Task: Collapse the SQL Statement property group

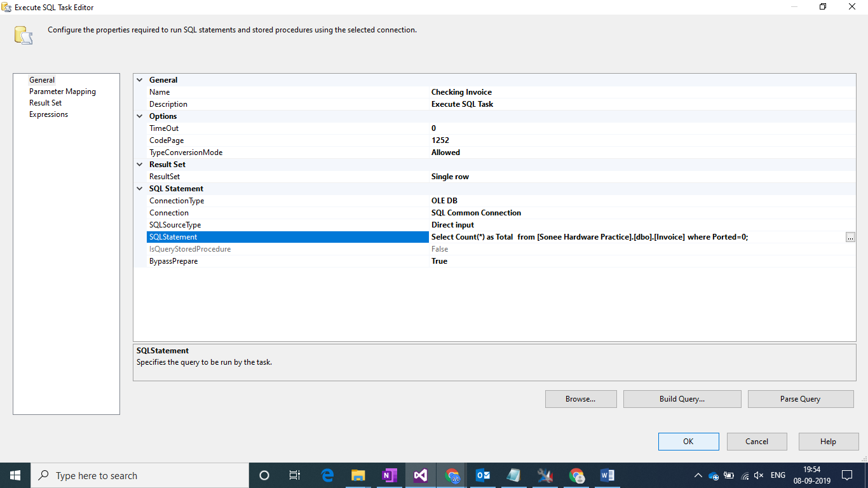Action: (x=140, y=189)
